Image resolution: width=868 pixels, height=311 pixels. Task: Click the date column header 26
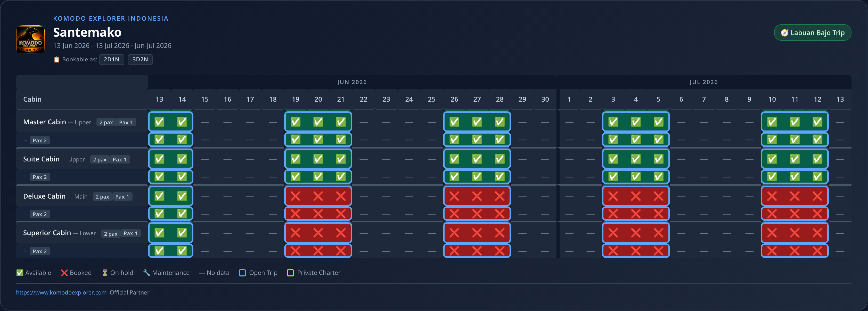454,99
